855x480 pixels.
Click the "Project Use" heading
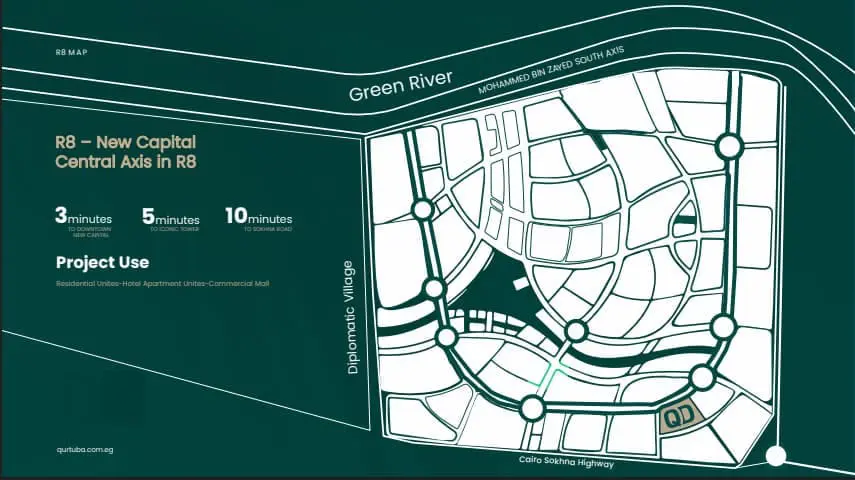tap(103, 263)
